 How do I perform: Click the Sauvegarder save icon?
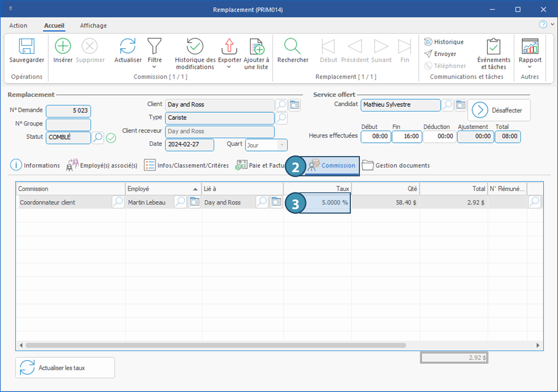[x=27, y=46]
